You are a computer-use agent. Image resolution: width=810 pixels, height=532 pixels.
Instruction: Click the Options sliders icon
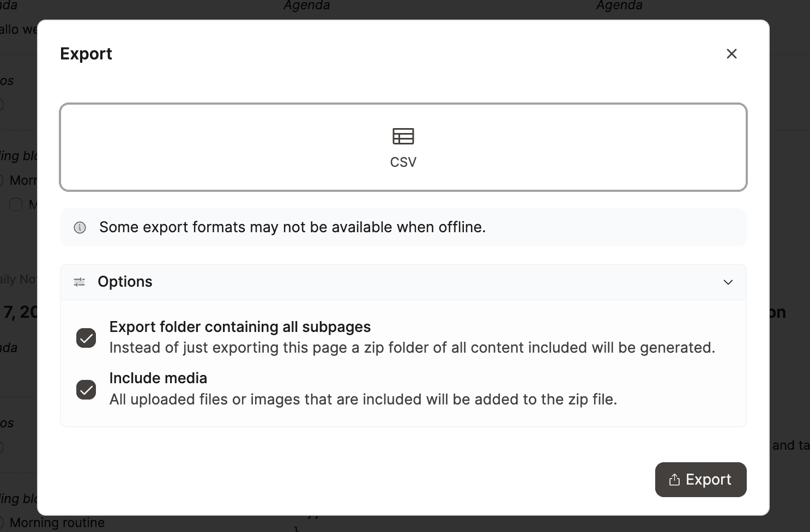point(80,282)
